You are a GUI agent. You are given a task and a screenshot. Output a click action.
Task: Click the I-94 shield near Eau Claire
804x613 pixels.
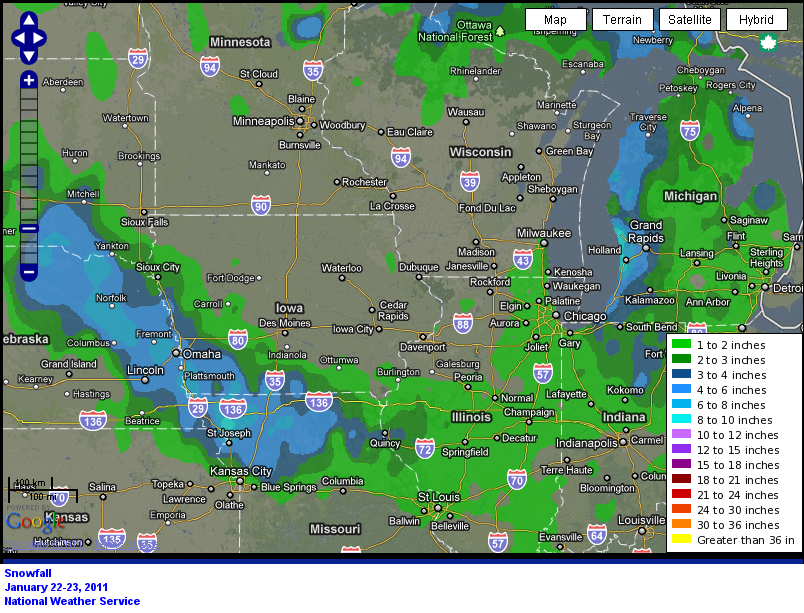pyautogui.click(x=401, y=158)
